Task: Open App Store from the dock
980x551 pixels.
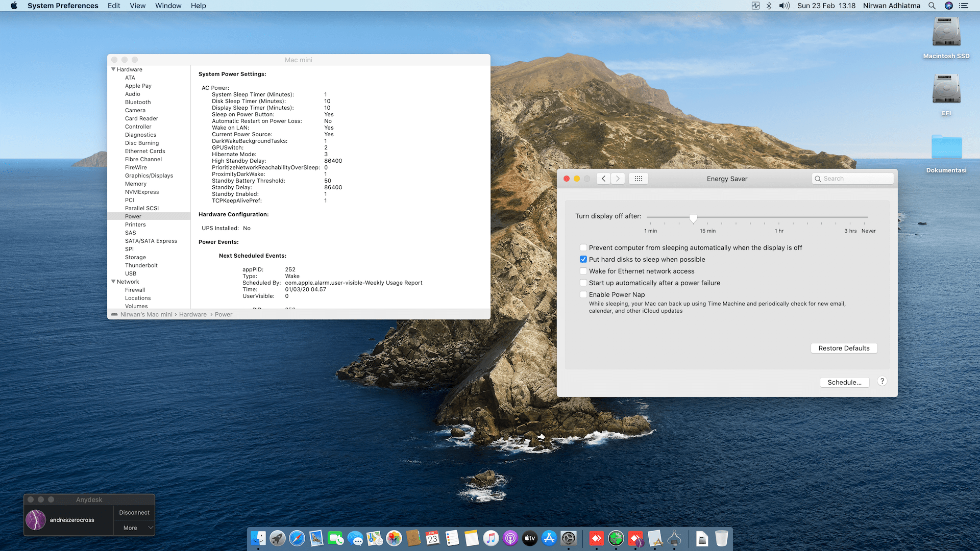Action: 549,538
